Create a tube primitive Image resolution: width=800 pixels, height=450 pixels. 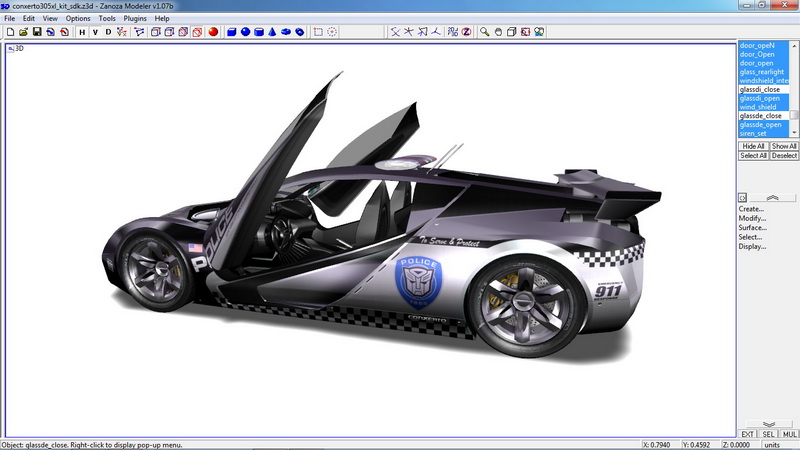[299, 32]
